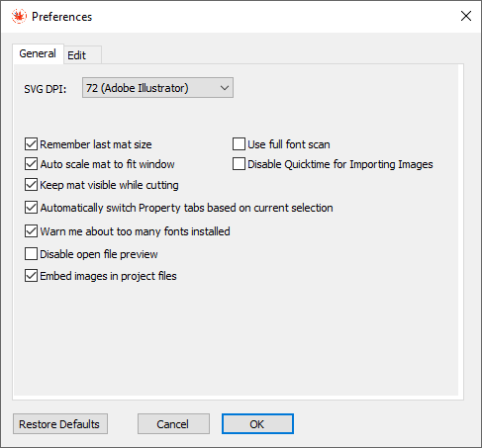The height and width of the screenshot is (448, 482).
Task: Close the Preferences dialog with the X
Action: pos(466,16)
